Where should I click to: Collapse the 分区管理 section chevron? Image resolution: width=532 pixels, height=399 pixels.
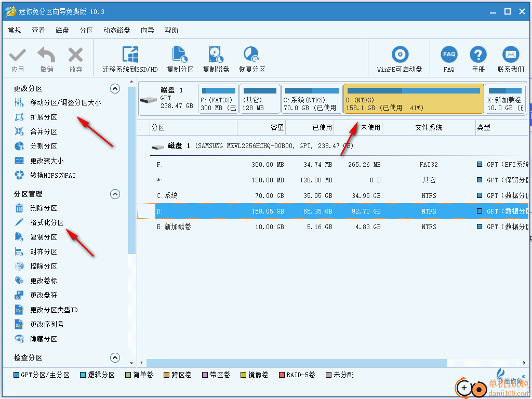115,194
